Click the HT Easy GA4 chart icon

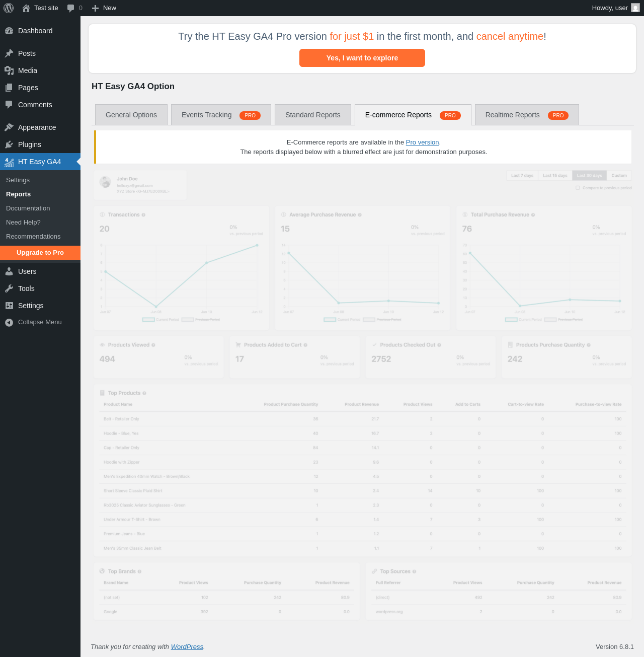click(9, 162)
